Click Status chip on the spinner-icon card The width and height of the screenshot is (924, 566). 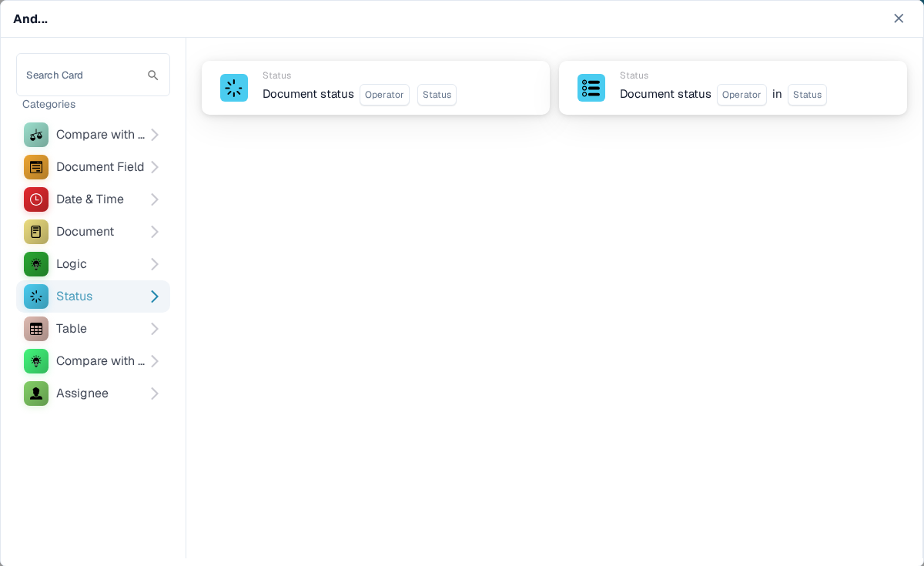click(437, 95)
